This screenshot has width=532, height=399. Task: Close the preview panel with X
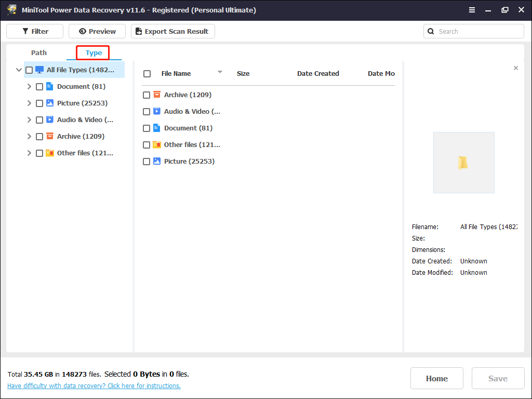516,68
